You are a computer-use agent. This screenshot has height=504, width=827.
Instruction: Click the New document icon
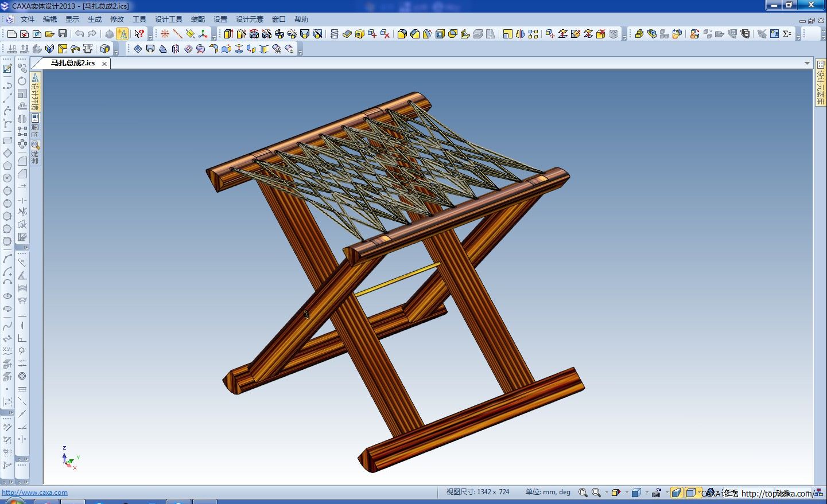click(x=12, y=34)
